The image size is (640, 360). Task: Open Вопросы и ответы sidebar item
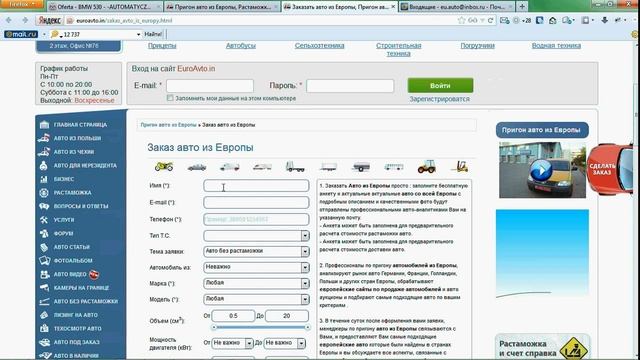[81, 206]
